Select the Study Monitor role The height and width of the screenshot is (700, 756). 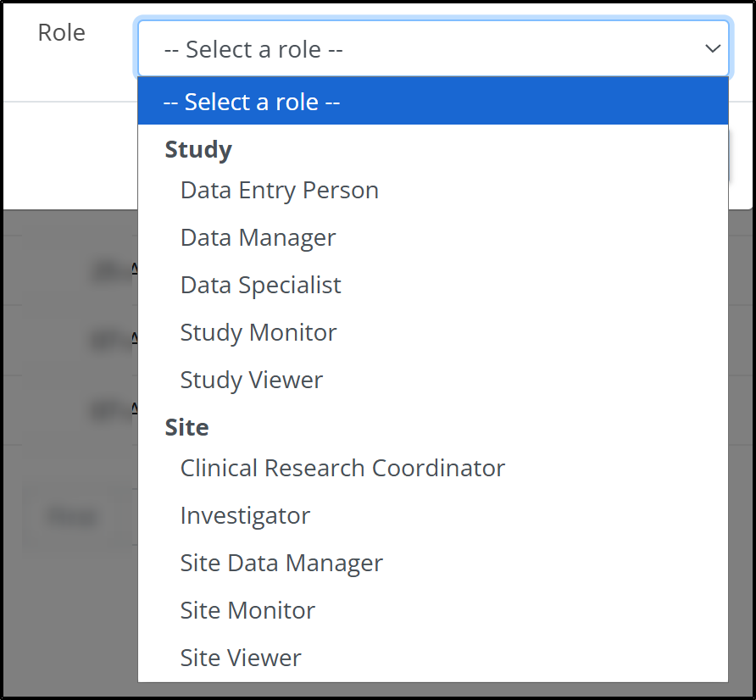click(x=258, y=332)
